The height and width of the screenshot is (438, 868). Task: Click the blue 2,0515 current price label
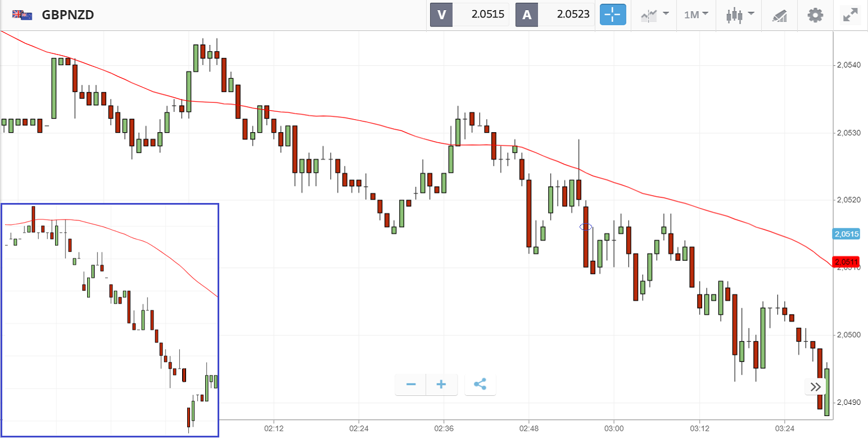[x=847, y=234]
